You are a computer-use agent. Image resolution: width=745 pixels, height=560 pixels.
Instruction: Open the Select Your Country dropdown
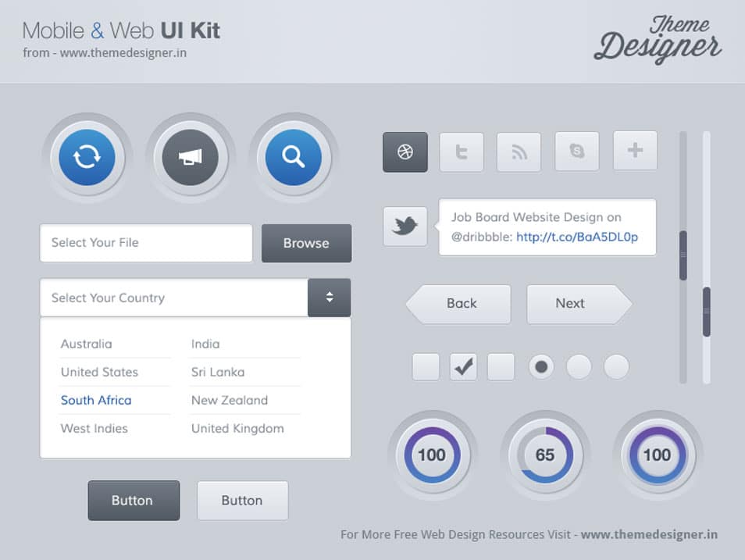point(173,298)
